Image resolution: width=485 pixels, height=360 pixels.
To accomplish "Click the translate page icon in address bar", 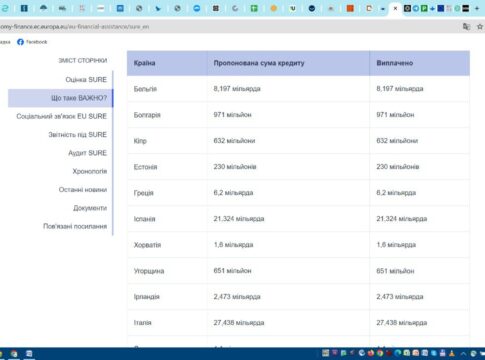I will pyautogui.click(x=466, y=27).
